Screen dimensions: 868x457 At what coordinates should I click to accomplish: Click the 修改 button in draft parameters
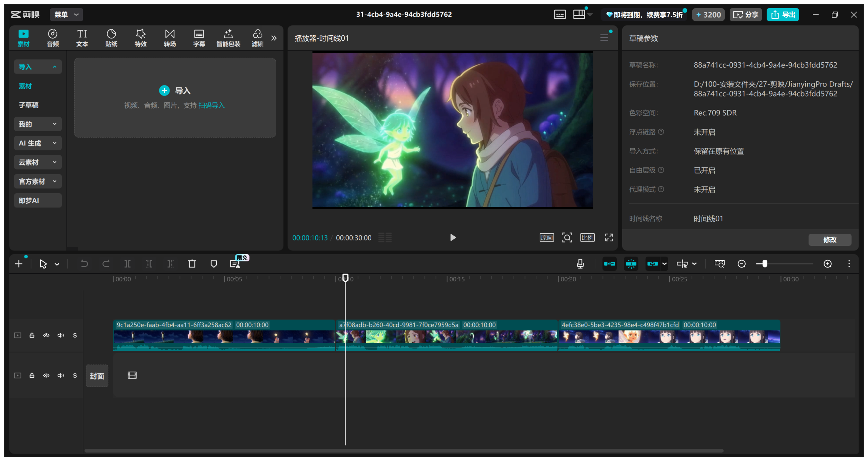(x=830, y=240)
